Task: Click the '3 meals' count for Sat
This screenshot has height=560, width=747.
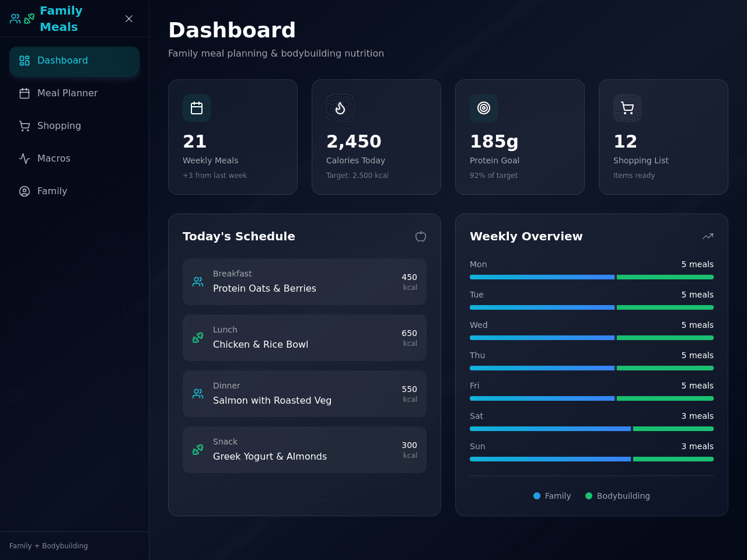Action: [697, 416]
